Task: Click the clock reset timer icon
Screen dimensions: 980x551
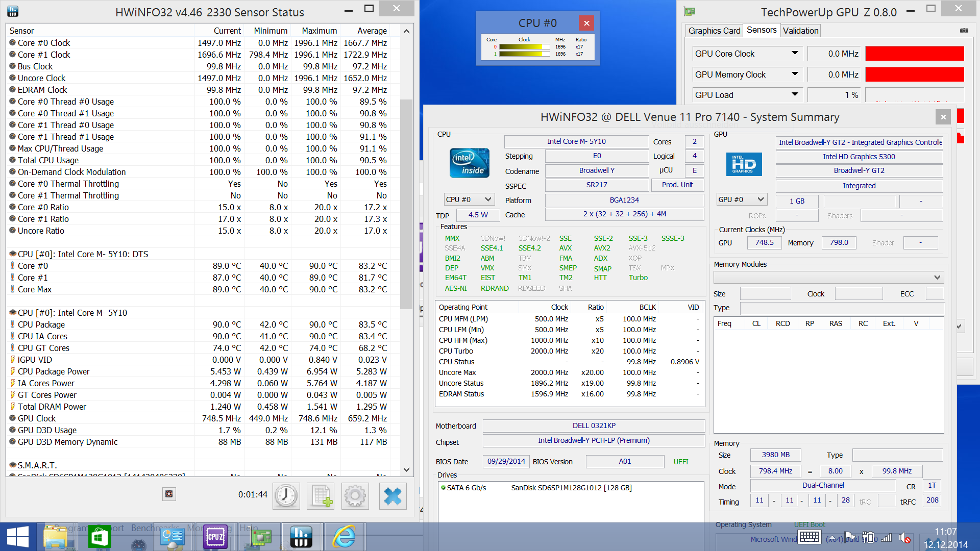Action: [286, 496]
